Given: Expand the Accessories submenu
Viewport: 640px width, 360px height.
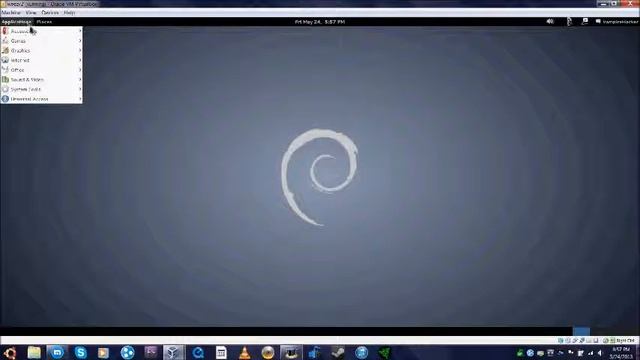Looking at the screenshot, I should coord(41,31).
